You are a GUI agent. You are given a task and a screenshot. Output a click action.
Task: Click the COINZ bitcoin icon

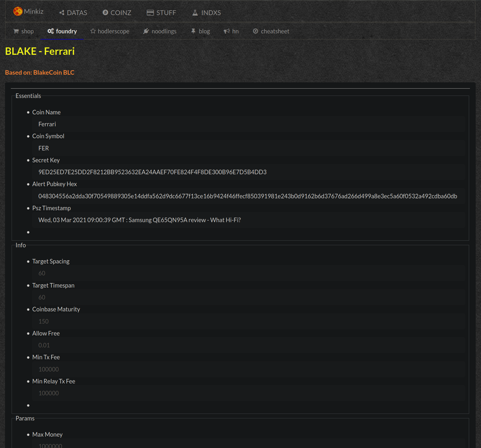coord(105,12)
